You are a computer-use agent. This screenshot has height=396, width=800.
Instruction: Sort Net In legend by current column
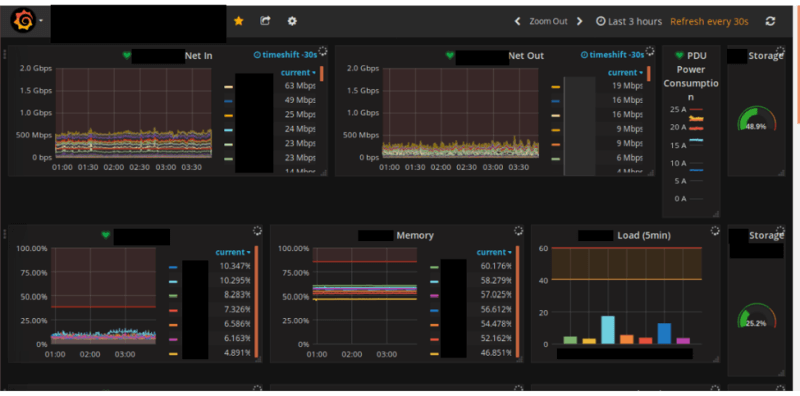(x=298, y=72)
